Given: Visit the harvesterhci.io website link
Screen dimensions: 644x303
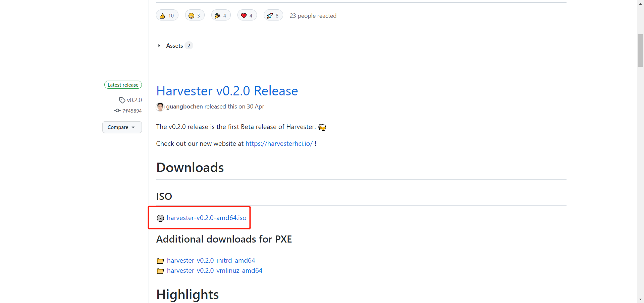Looking at the screenshot, I should 279,143.
